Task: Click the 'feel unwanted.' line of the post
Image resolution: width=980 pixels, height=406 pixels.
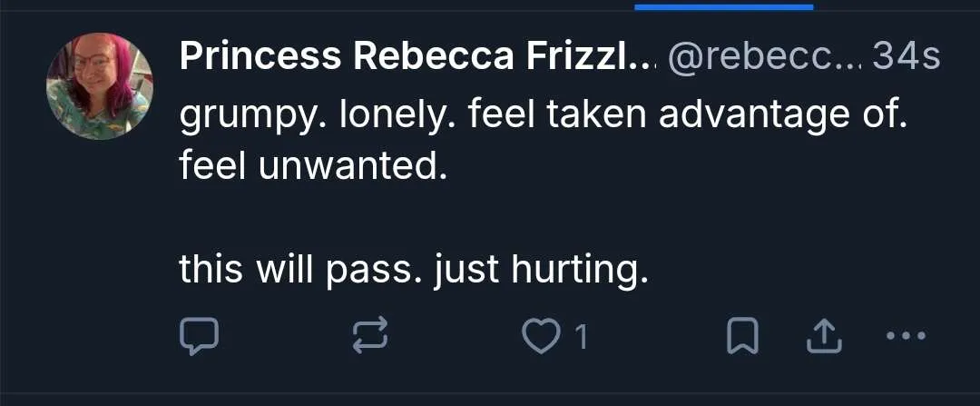Action: (x=314, y=166)
